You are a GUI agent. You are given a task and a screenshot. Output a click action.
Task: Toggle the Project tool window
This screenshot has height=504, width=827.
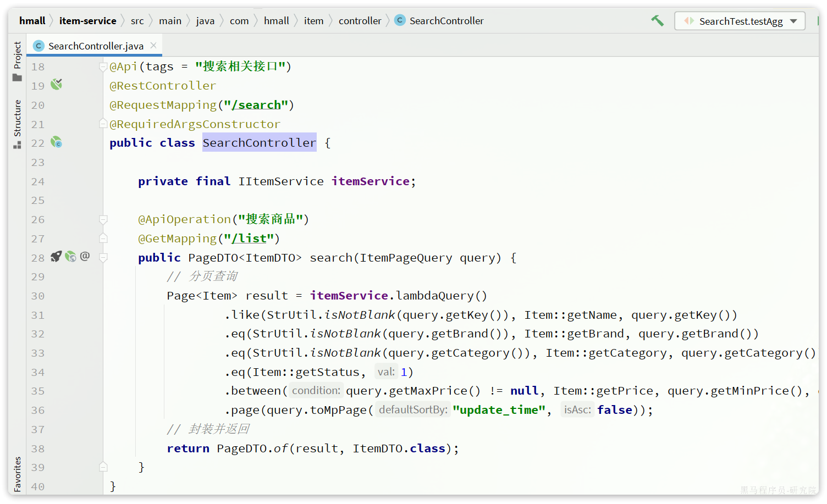[x=17, y=55]
